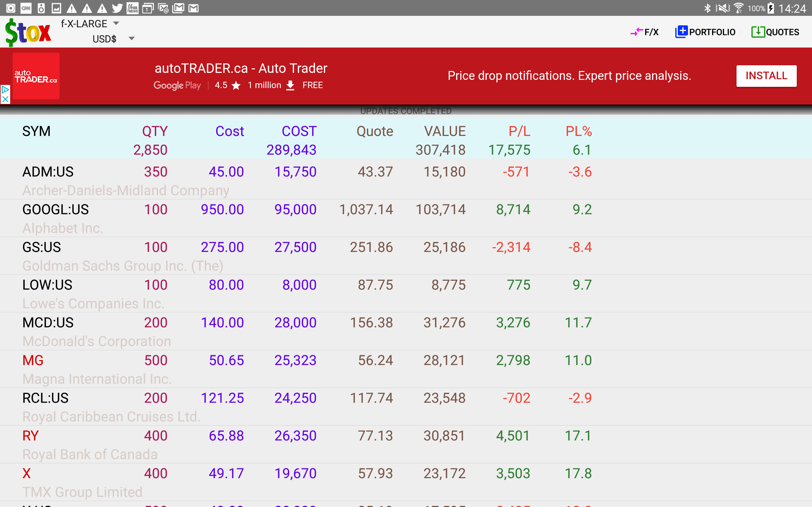This screenshot has height=507, width=812.
Task: Tap the autoTRADER.ca ad thumbnail
Action: click(36, 76)
